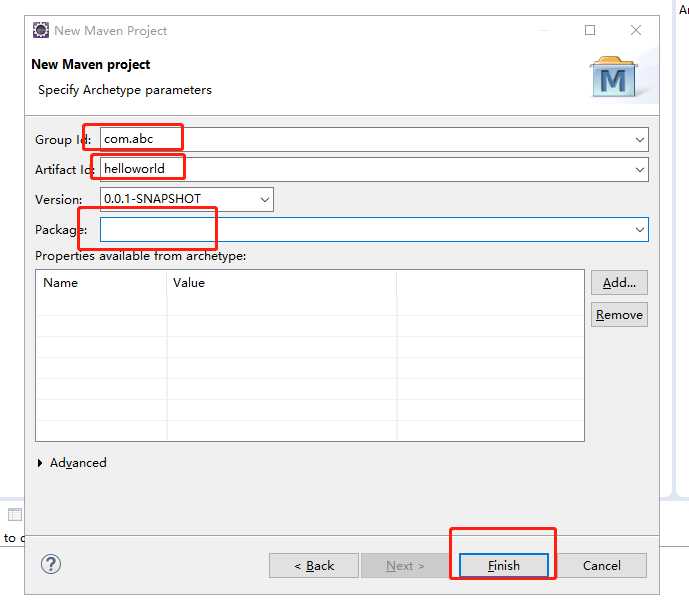Click the Group Id field containing com.abc
Screen dimensions: 689x602
pyautogui.click(x=374, y=139)
